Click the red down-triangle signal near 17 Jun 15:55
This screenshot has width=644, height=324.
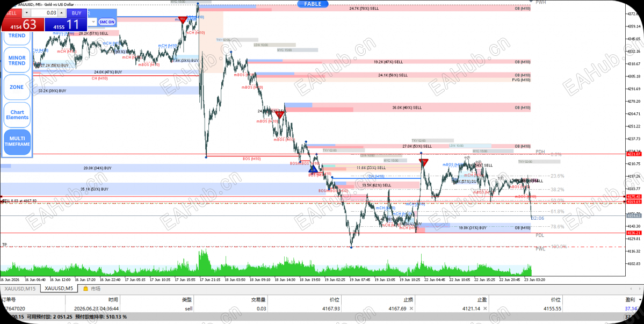coord(183,20)
